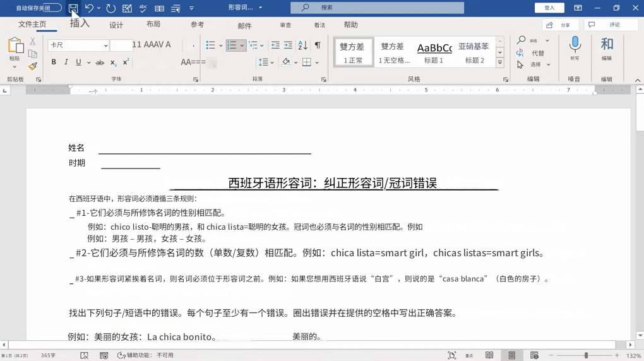Open the File Home tab
Image resolution: width=644 pixels, height=361 pixels.
(x=32, y=24)
